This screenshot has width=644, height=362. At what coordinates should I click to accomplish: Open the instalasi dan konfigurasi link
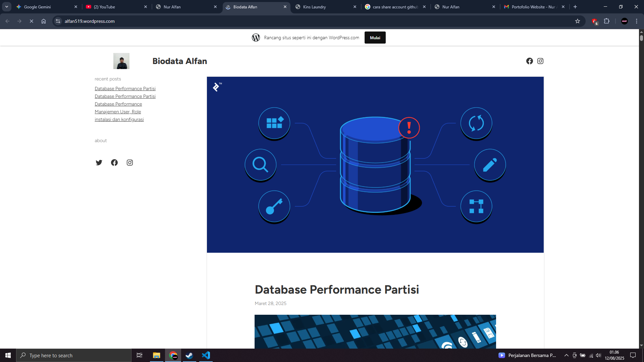coord(119,119)
